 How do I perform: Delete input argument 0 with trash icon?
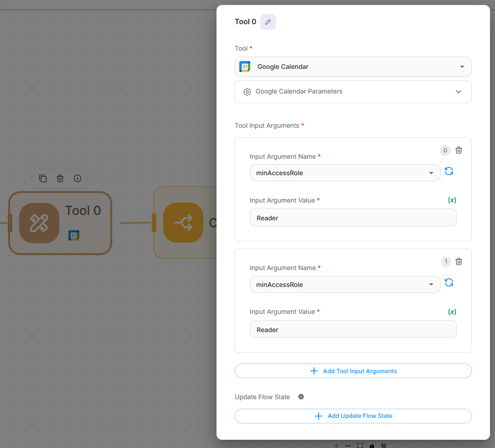pyautogui.click(x=459, y=150)
